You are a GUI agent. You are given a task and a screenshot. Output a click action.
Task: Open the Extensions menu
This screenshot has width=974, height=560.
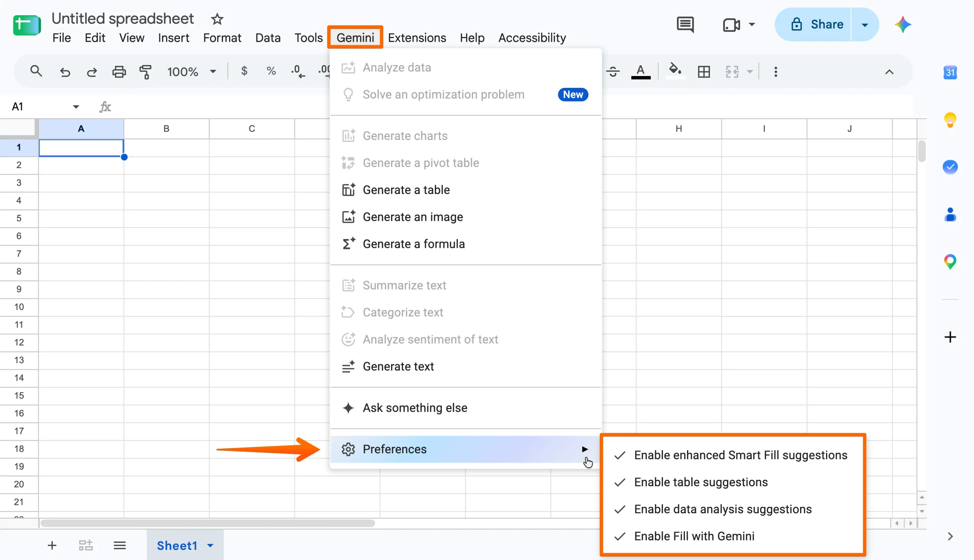pos(417,38)
